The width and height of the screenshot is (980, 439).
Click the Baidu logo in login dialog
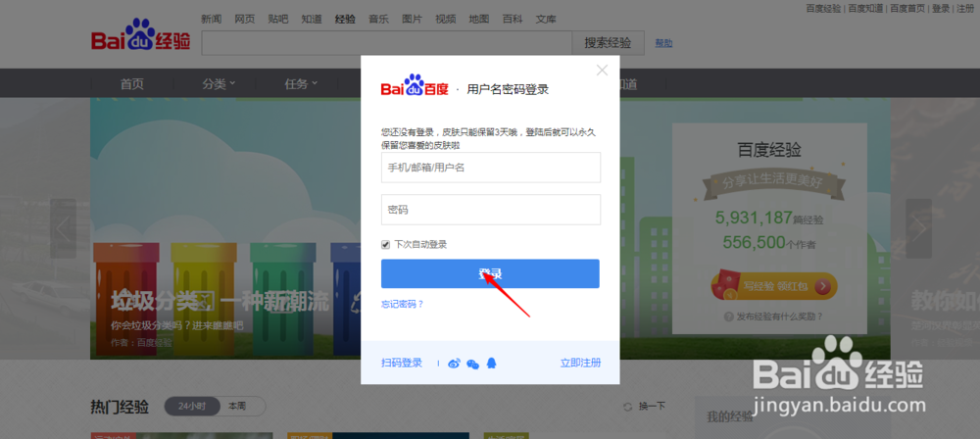point(415,85)
